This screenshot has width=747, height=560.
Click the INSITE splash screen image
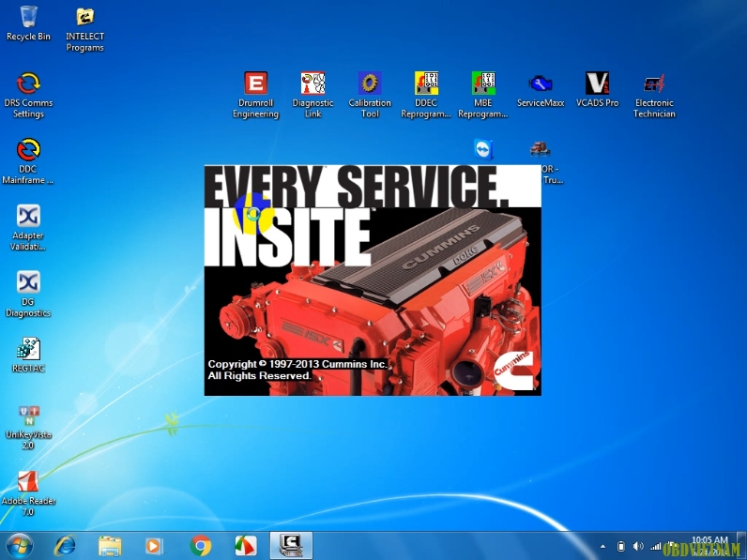pos(373,280)
